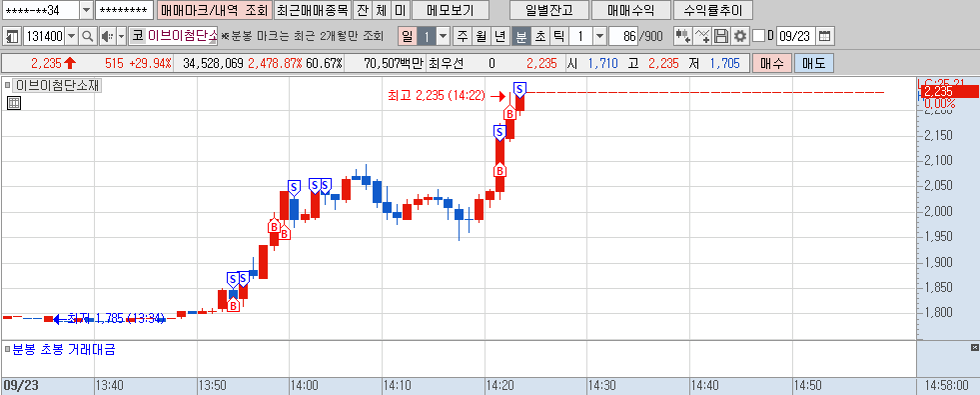Click the add indicator line icon
The height and width of the screenshot is (395, 980).
click(702, 36)
